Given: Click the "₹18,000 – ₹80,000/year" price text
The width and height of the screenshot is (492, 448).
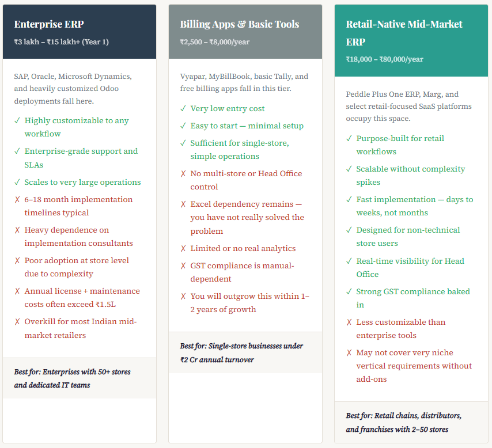Looking at the screenshot, I should click(384, 59).
